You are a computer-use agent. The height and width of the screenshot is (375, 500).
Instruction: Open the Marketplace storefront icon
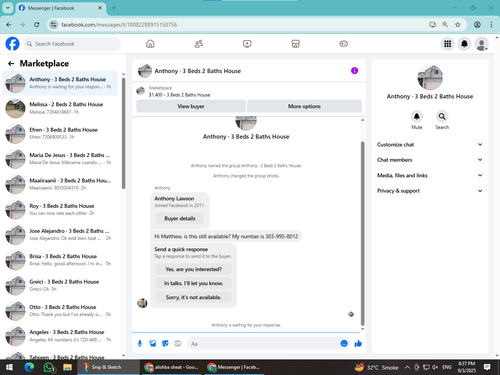(x=295, y=44)
